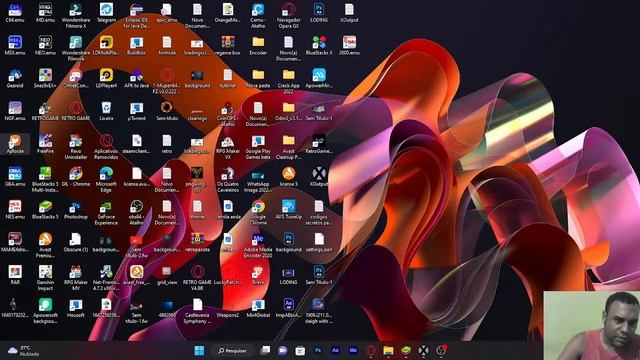
Task: Select the Microsoft Edge desktop icon
Action: [x=106, y=180]
